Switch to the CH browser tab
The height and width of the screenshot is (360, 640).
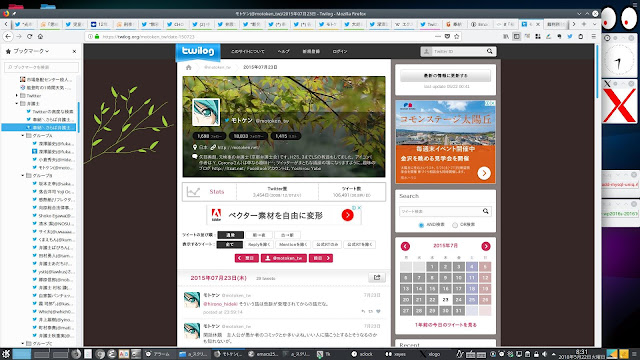point(176,24)
